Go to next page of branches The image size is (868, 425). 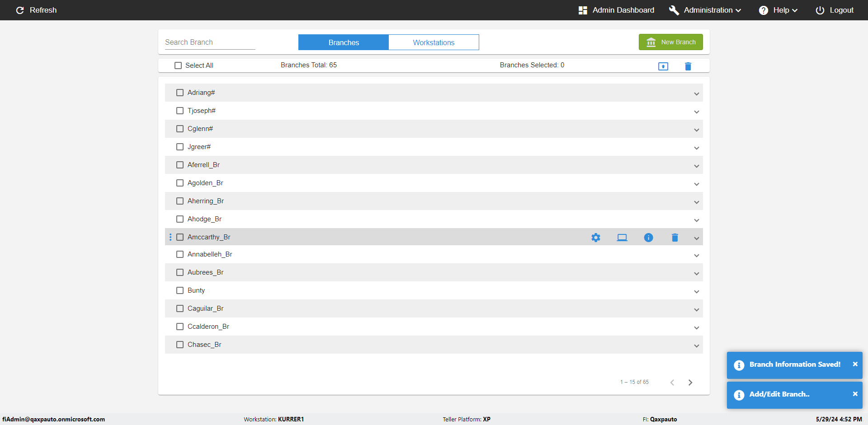(690, 383)
